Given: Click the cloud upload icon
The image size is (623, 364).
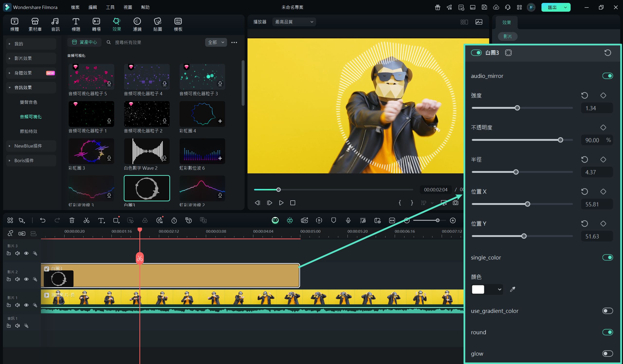Looking at the screenshot, I should pos(496,7).
